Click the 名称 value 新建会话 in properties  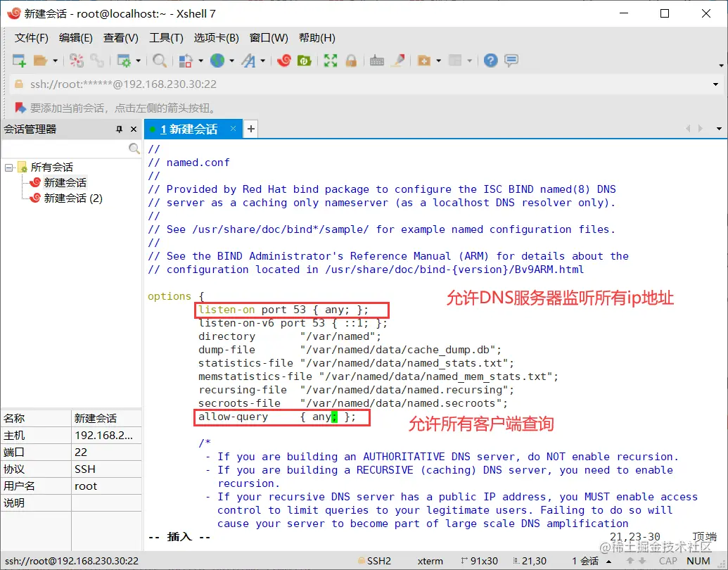106,418
